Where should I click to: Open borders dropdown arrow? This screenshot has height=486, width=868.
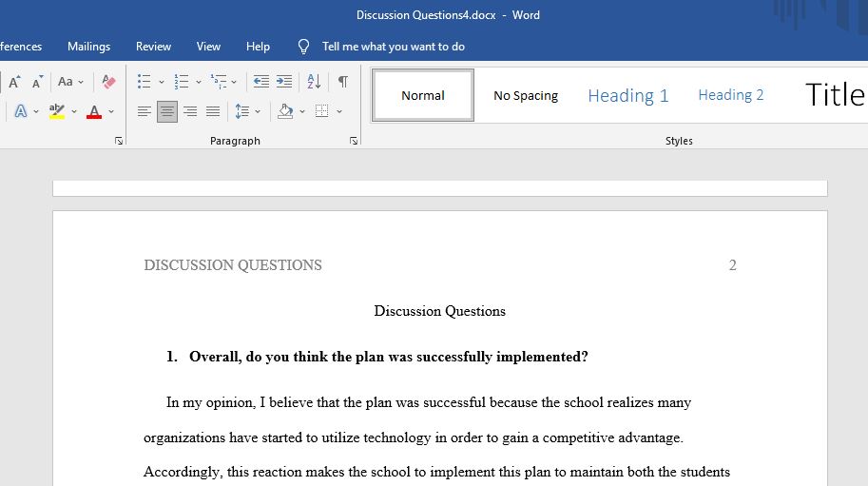point(339,111)
